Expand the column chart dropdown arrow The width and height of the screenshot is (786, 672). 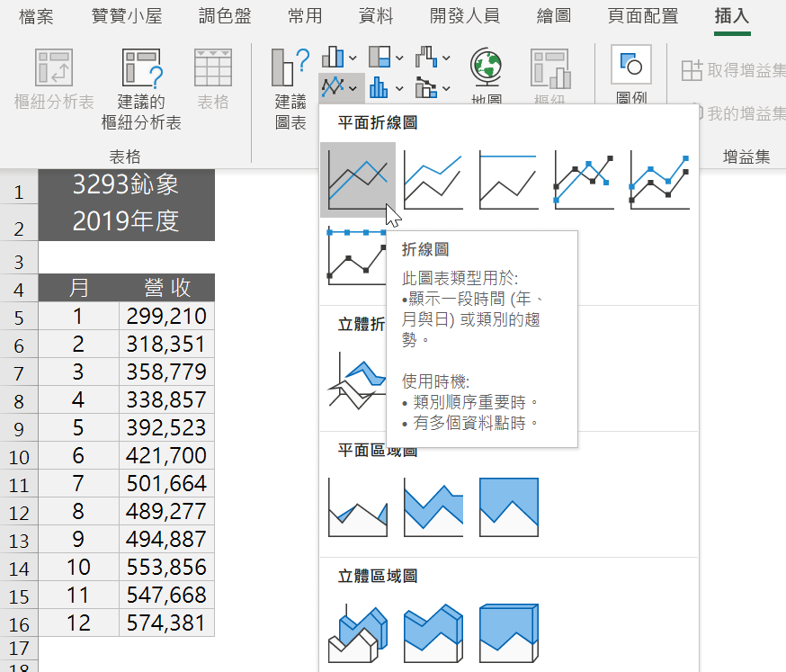[x=353, y=58]
